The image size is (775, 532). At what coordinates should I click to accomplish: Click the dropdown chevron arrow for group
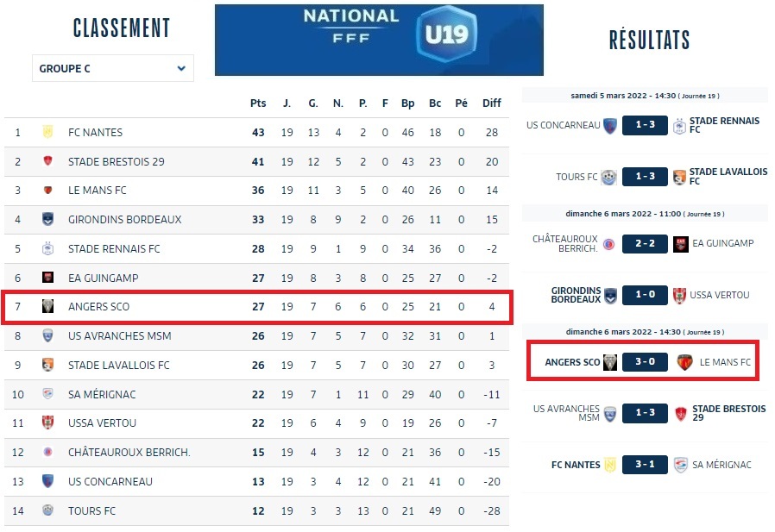click(181, 69)
